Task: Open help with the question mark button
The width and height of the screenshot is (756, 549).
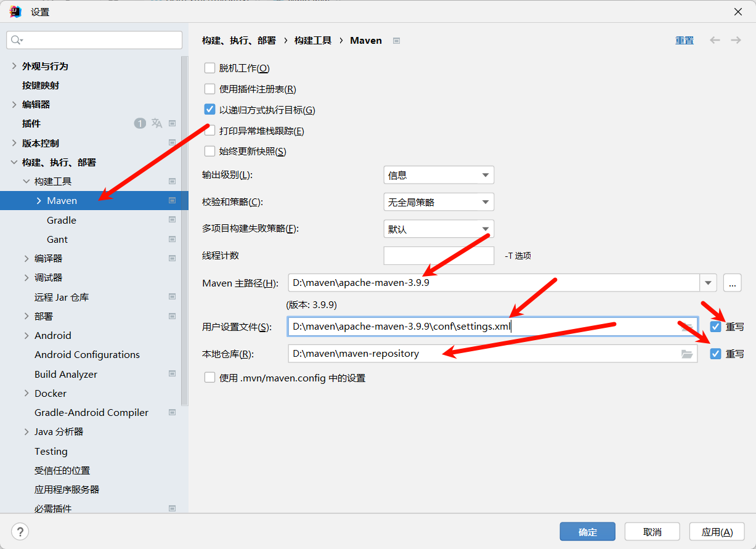Action: (20, 531)
